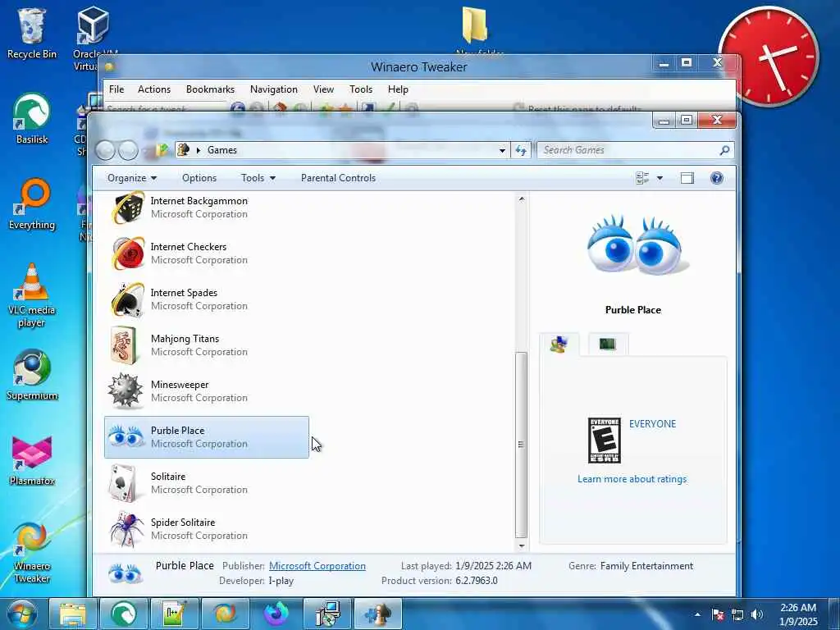Click the red clock desktop gadget
This screenshot has width=840, height=630.
click(769, 56)
